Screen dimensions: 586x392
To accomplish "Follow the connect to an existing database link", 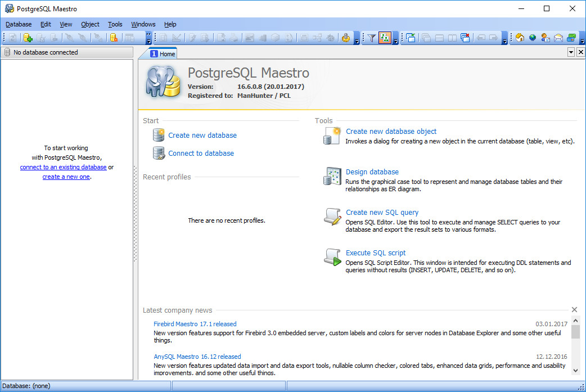I will [63, 167].
